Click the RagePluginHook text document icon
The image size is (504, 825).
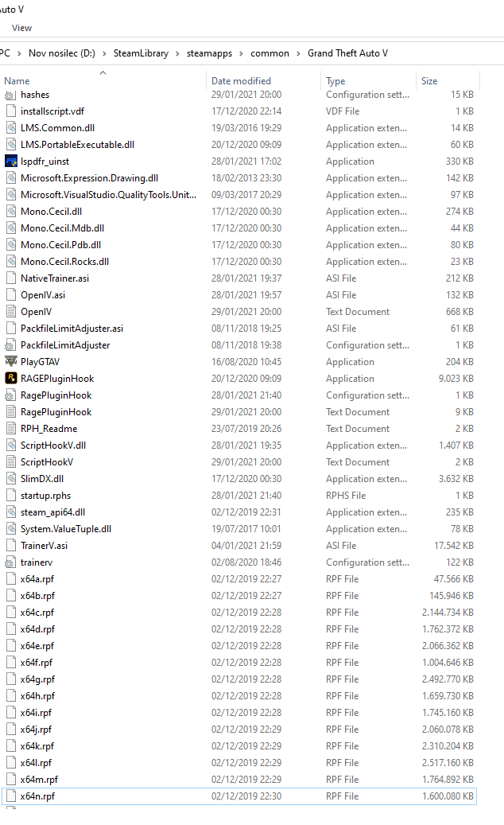pos(10,412)
